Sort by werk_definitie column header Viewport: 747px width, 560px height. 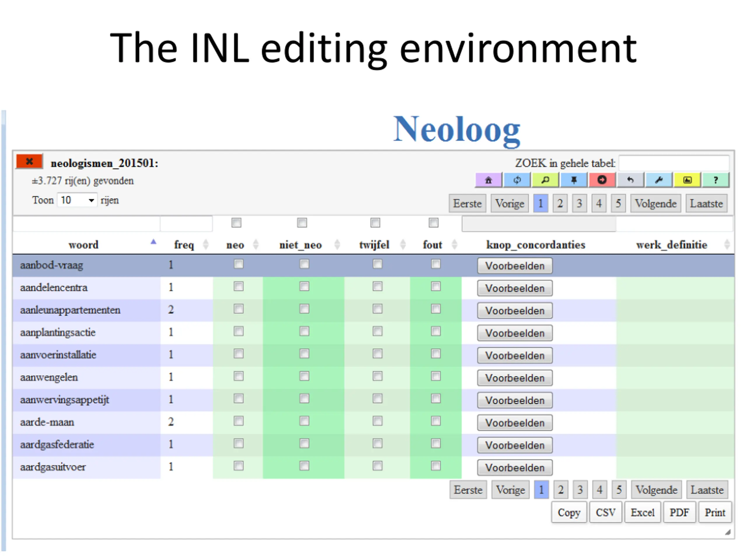pos(672,244)
